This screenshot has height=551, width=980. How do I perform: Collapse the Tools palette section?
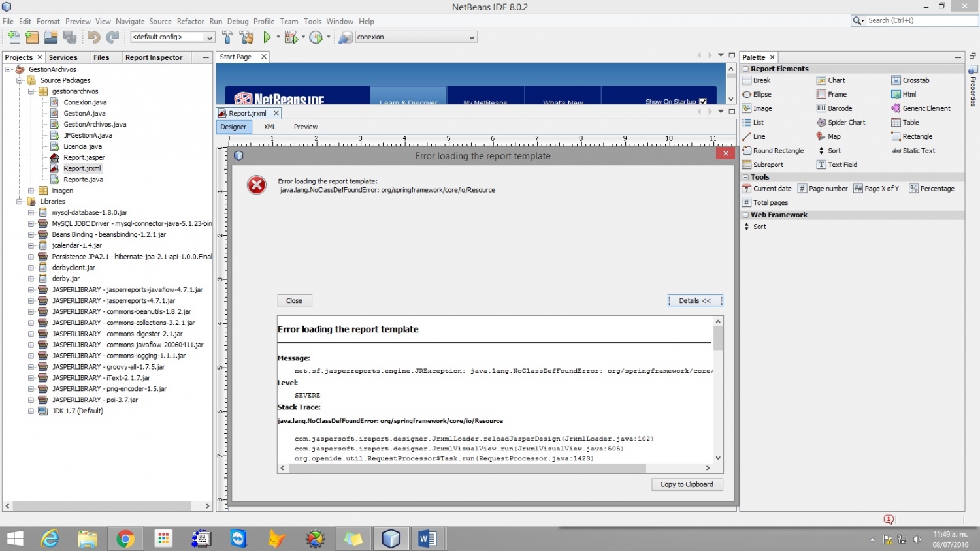point(745,177)
